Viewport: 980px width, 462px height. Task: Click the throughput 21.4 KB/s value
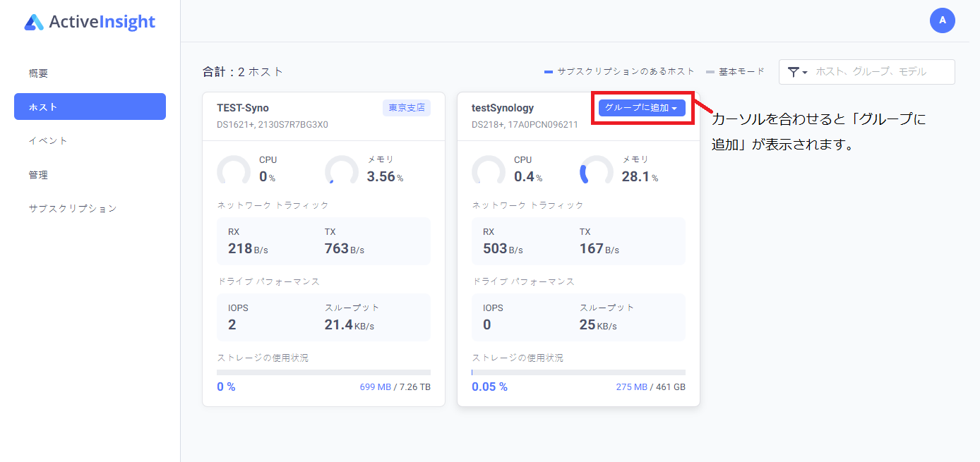coord(349,325)
